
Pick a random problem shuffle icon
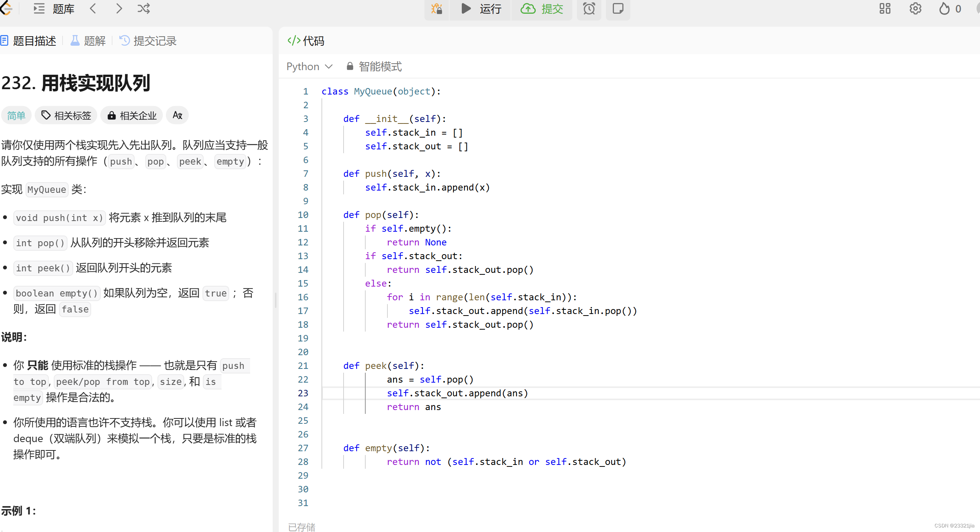(144, 8)
